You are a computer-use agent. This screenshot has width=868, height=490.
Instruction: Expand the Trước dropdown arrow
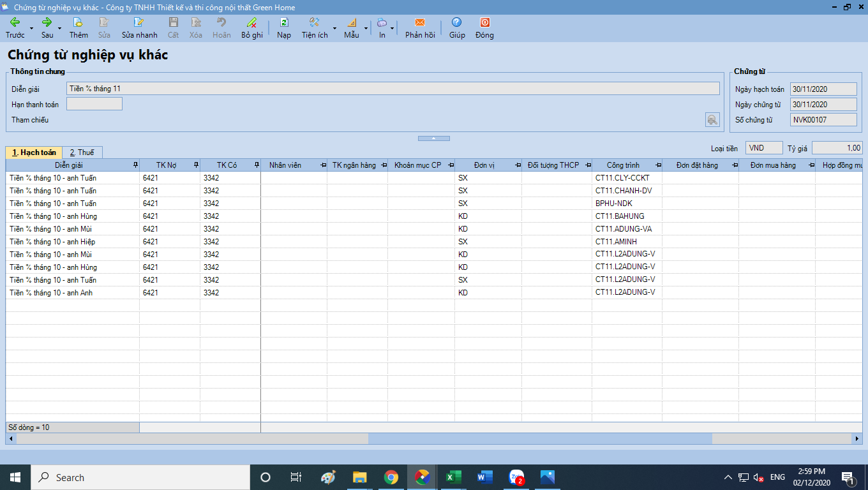(x=31, y=28)
